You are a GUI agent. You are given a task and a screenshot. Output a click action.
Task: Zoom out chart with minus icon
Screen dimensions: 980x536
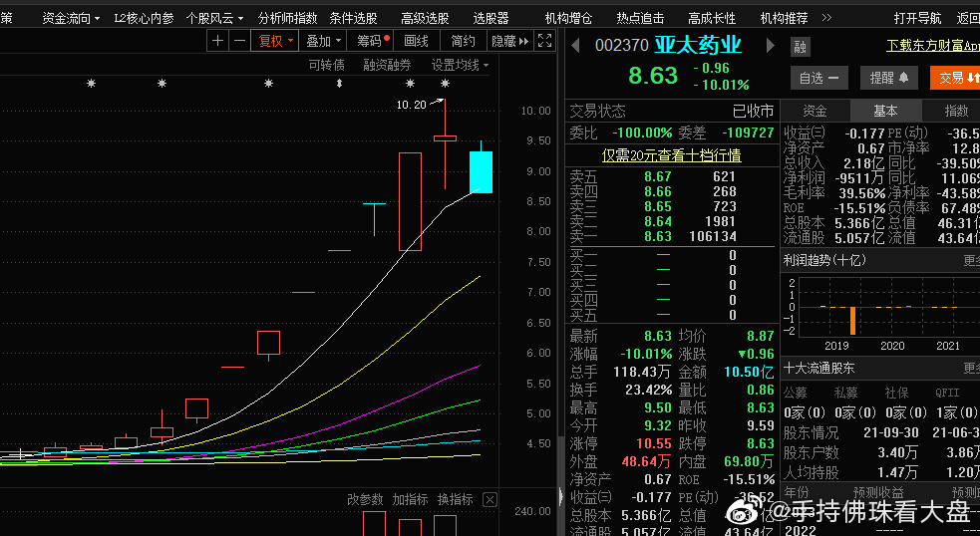(239, 41)
